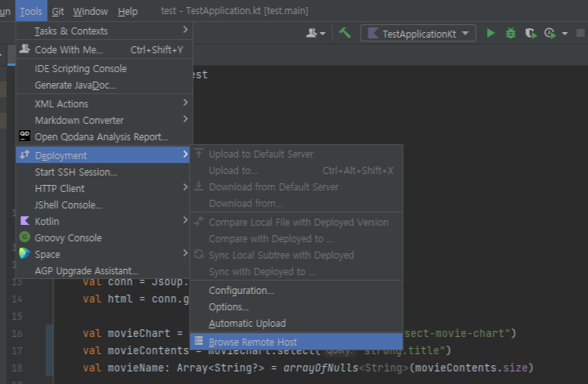Select Download from Default Server
Screen dimensions: 588x384
pyautogui.click(x=296, y=187)
